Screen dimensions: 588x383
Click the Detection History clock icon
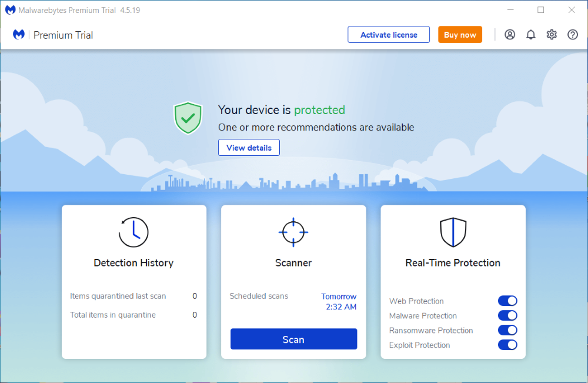133,232
